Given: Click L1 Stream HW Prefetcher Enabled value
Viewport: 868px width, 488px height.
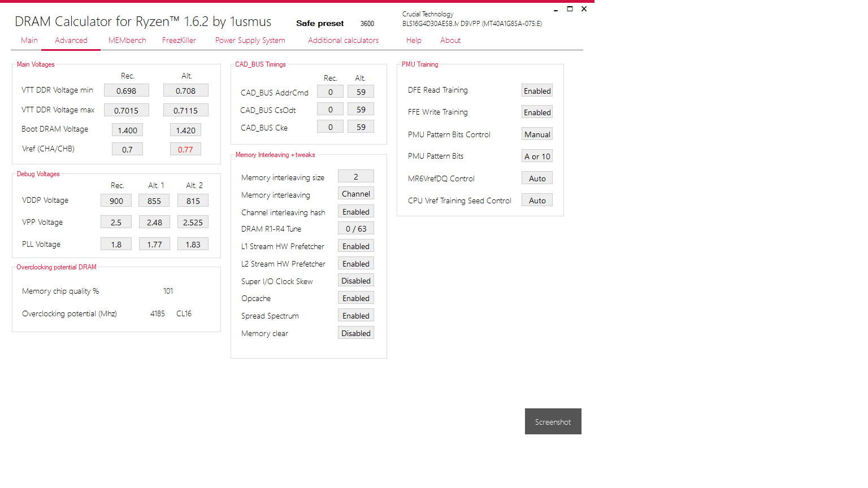Looking at the screenshot, I should (x=356, y=246).
